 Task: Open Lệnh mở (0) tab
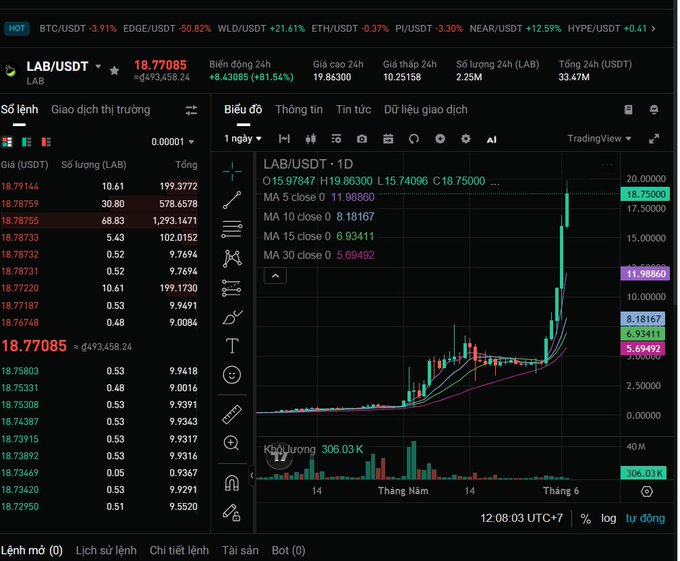pyautogui.click(x=32, y=551)
